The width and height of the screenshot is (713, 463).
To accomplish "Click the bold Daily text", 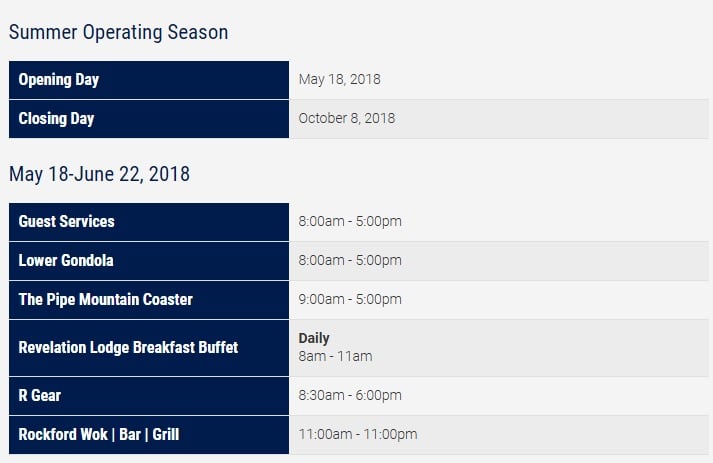I will (314, 338).
